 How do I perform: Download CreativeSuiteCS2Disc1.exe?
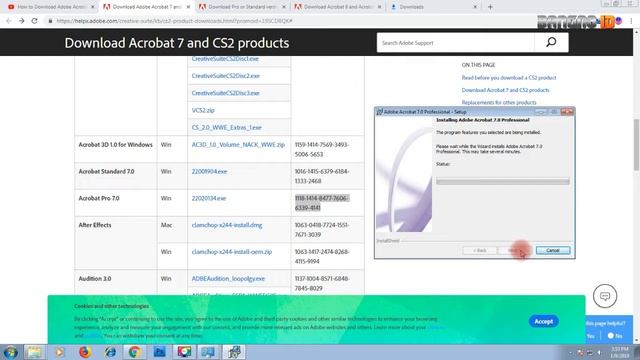coord(225,59)
